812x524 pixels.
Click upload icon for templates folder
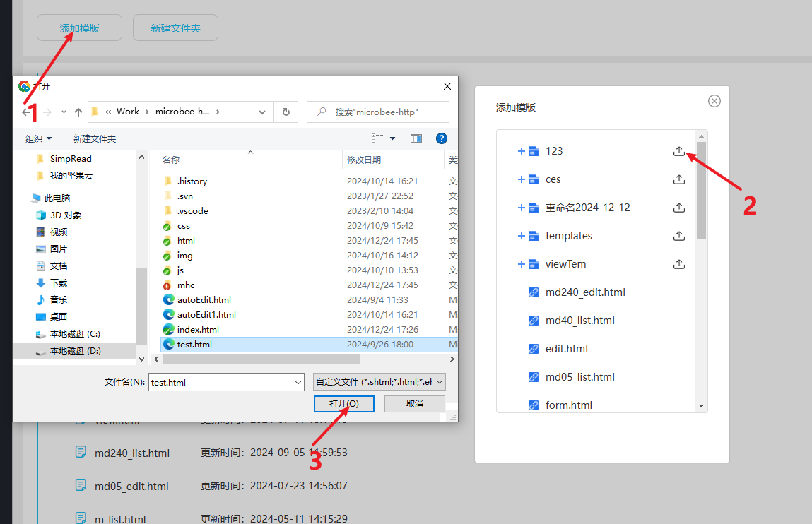click(678, 236)
